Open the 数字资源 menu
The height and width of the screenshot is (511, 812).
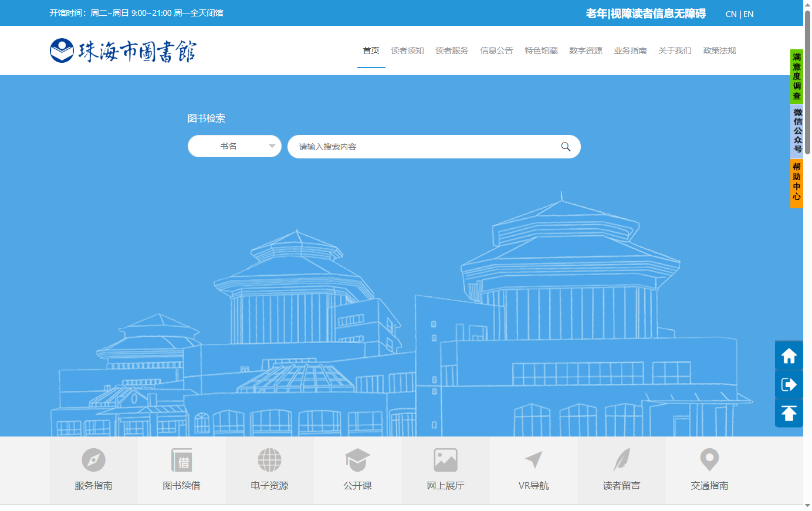tap(586, 50)
